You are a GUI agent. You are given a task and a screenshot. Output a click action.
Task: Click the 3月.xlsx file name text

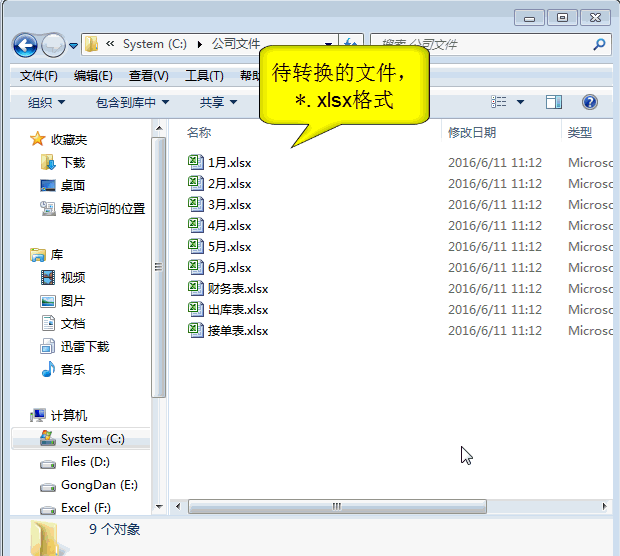click(230, 204)
